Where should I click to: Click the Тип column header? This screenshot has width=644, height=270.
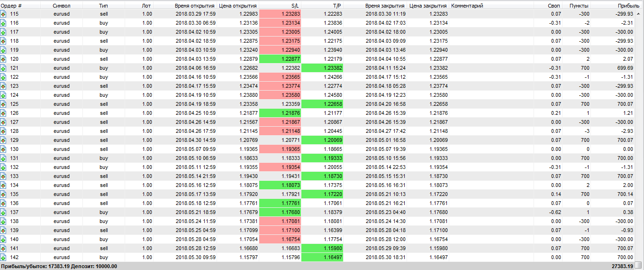tap(103, 5)
